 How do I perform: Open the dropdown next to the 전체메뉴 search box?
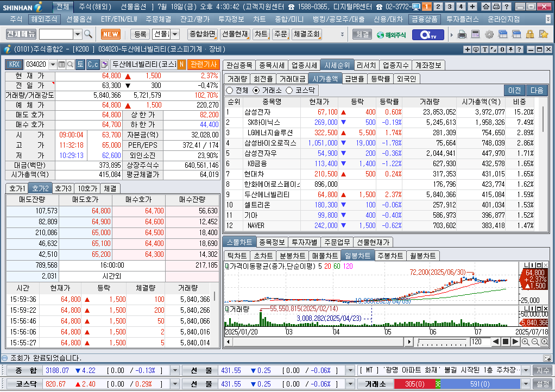[x=78, y=34]
